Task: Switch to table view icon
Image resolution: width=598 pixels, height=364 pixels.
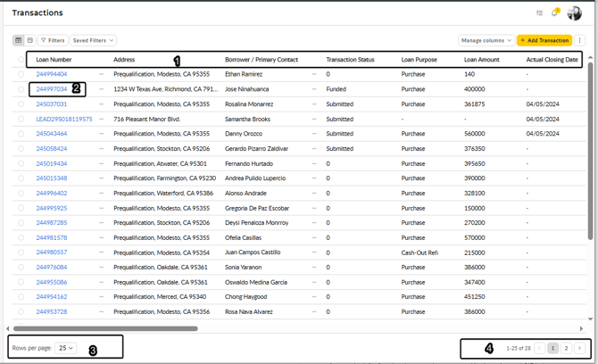Action: [x=19, y=40]
